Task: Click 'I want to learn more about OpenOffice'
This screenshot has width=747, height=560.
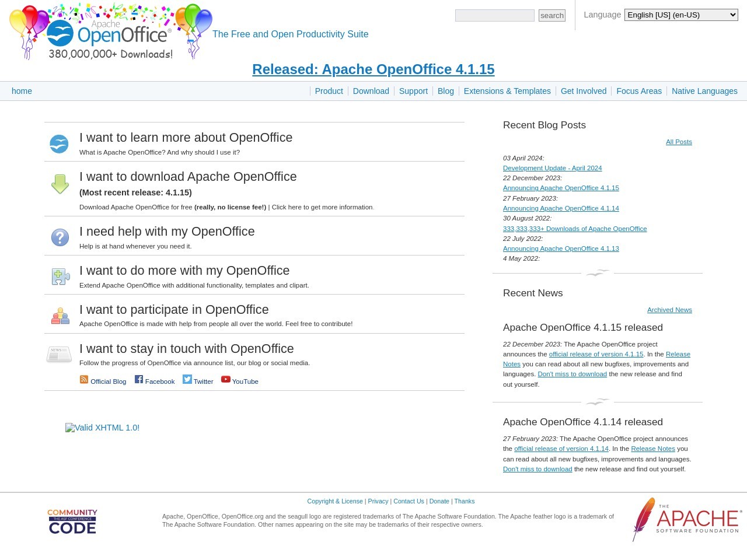Action: tap(186, 138)
